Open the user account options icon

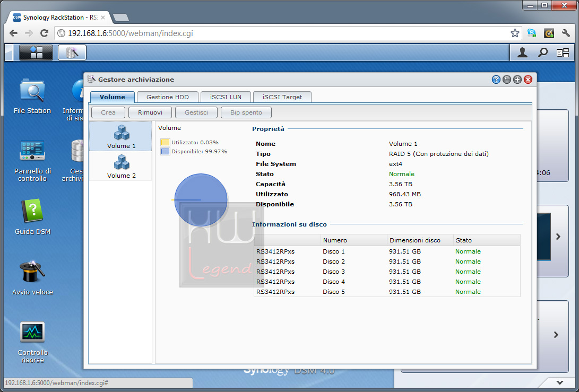(522, 53)
